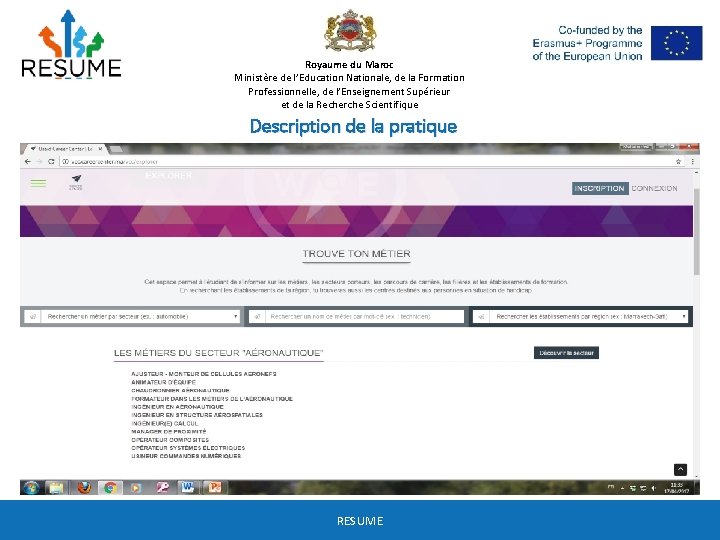720x540 pixels.
Task: Click the browser forward arrow
Action: pyautogui.click(x=39, y=162)
